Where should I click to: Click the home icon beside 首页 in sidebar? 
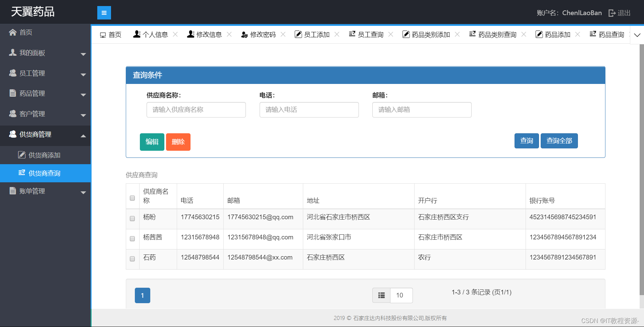coord(13,32)
